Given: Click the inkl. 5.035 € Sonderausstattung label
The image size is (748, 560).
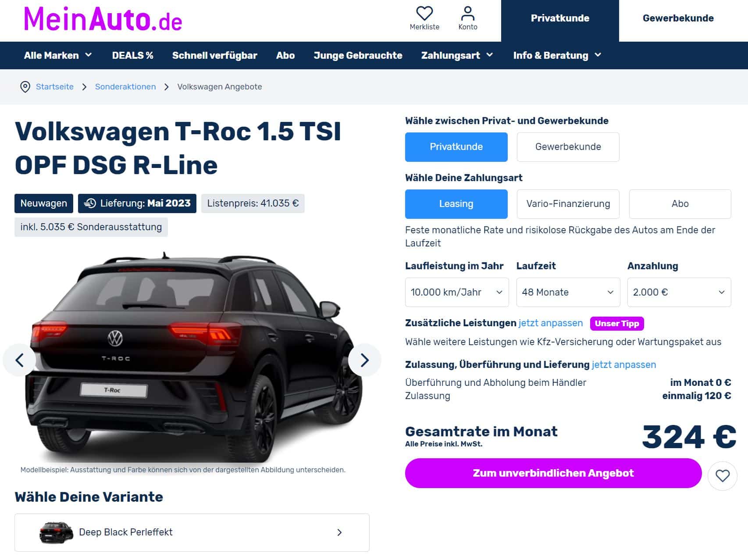Looking at the screenshot, I should point(91,227).
